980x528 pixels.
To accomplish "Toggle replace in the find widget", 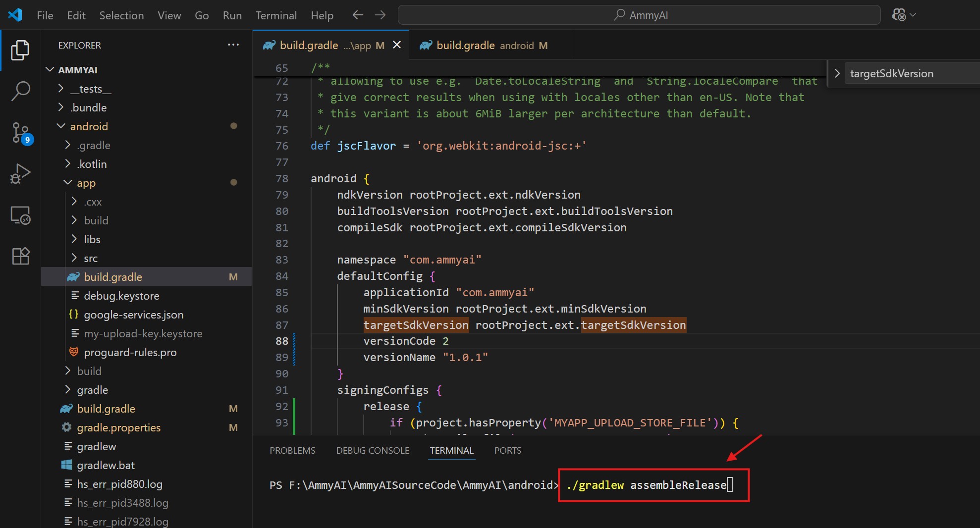I will tap(837, 74).
